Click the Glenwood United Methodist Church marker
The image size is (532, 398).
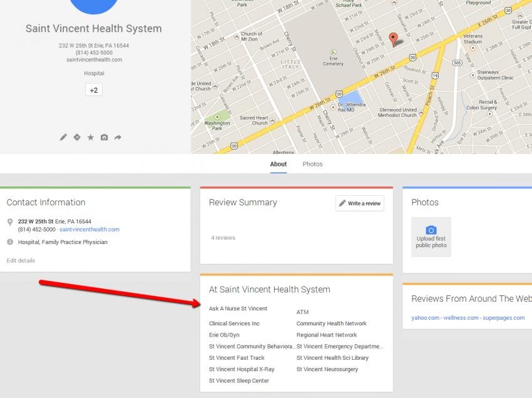(x=421, y=113)
